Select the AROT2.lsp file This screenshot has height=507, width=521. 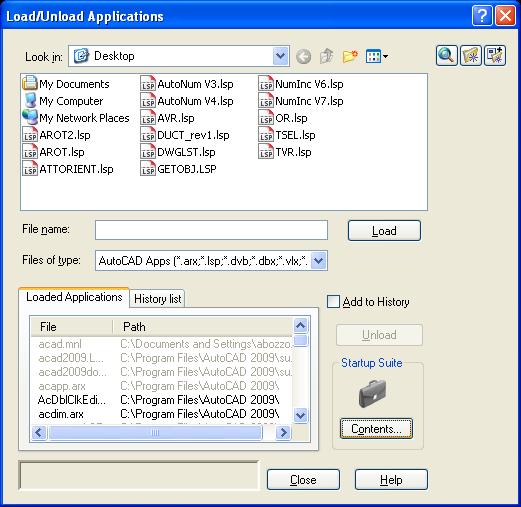(x=57, y=135)
